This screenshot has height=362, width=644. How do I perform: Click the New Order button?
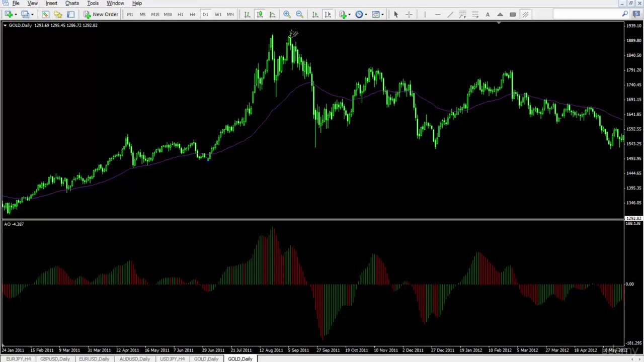pos(101,15)
